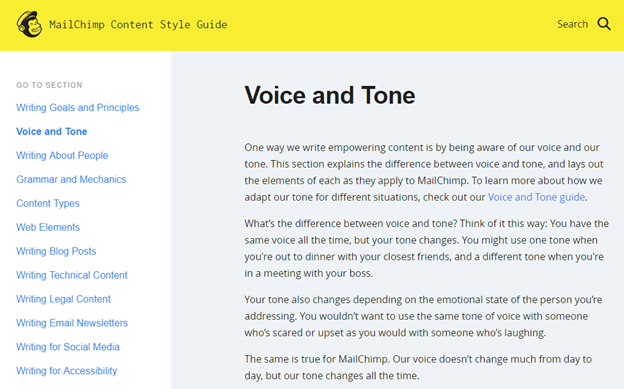The image size is (624, 389).
Task: Click the magnifying glass search icon
Action: (604, 24)
